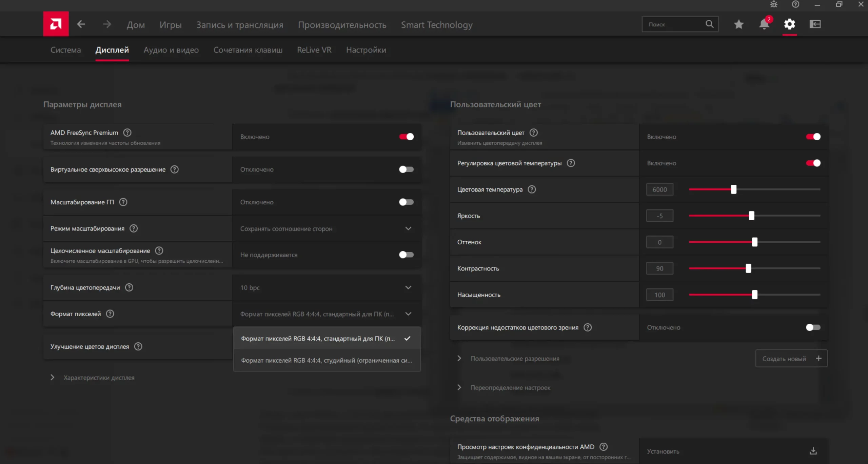Click the Создать новый button

click(791, 359)
